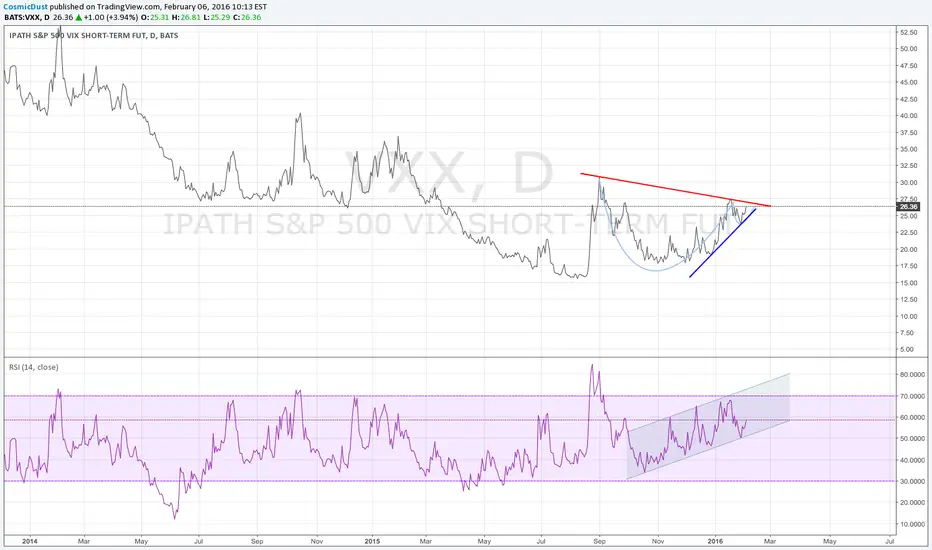
Task: Click the Nov label just before 2016
Action: pyautogui.click(x=658, y=542)
